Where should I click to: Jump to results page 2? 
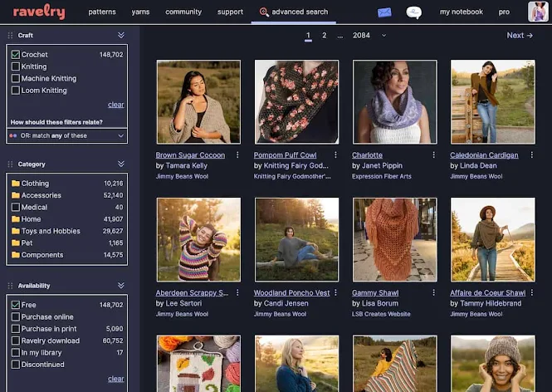[x=325, y=35]
